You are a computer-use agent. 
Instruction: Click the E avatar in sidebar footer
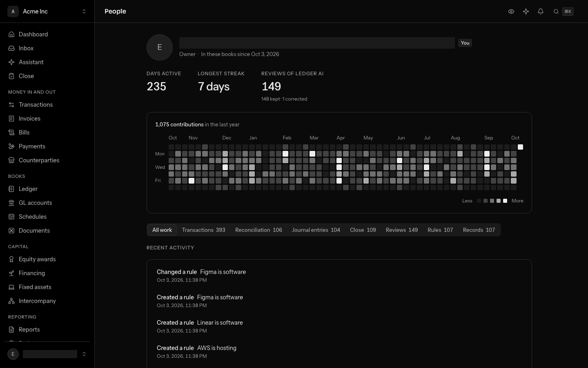[x=13, y=354]
